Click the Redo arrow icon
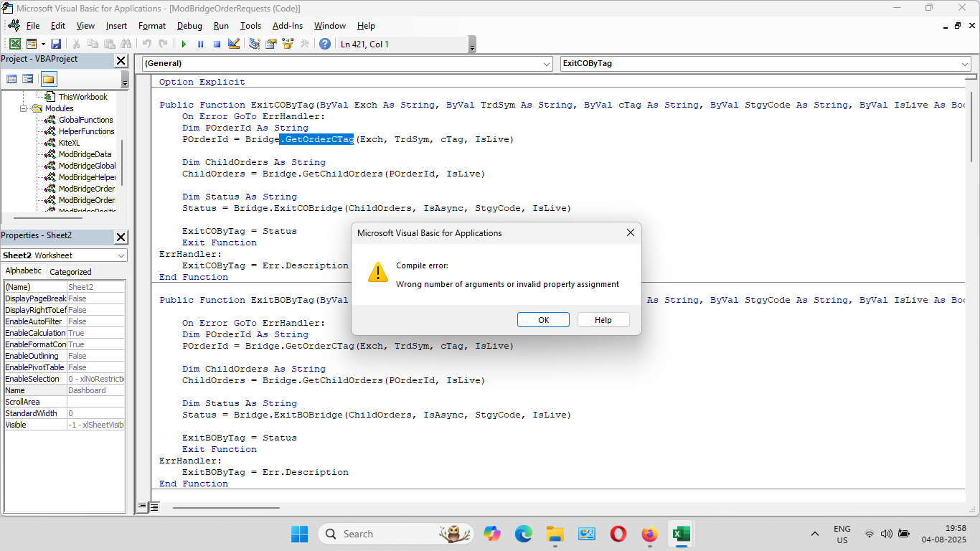 pos(164,44)
